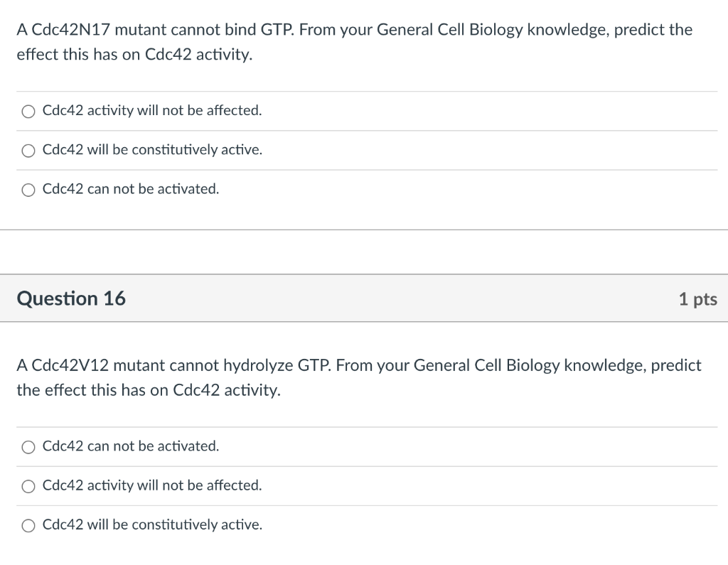Click "General Cell Biology" in Question 16's prompt
Screen dimensions: 728x565
pos(486,365)
